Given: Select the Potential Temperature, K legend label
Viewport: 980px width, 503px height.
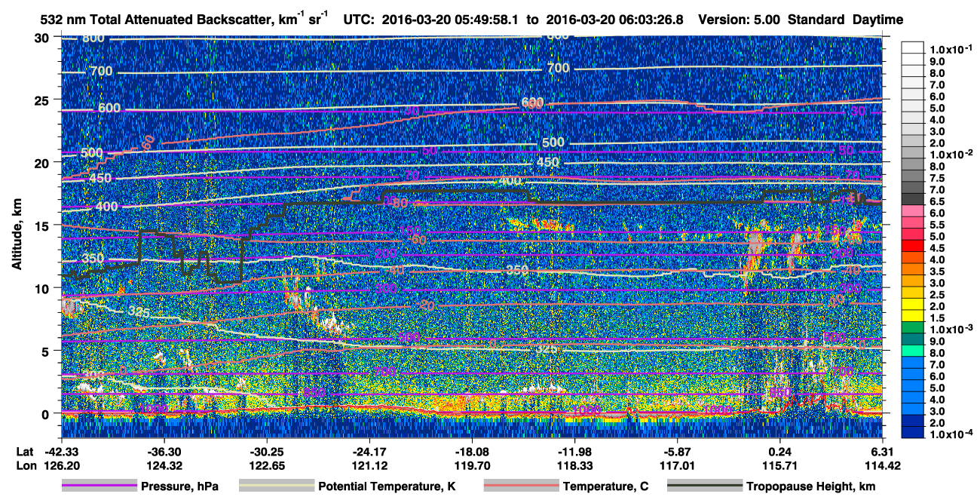Looking at the screenshot, I should [x=387, y=486].
